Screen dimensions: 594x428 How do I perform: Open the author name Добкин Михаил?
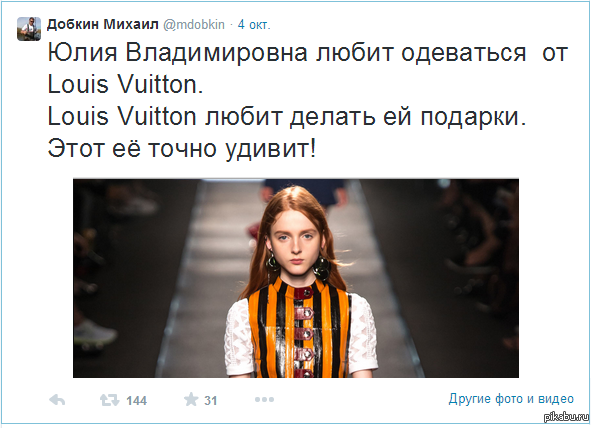pos(103,24)
